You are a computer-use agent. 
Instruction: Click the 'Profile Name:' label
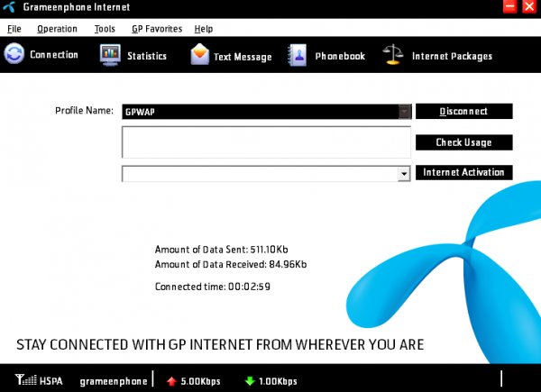[x=84, y=111]
